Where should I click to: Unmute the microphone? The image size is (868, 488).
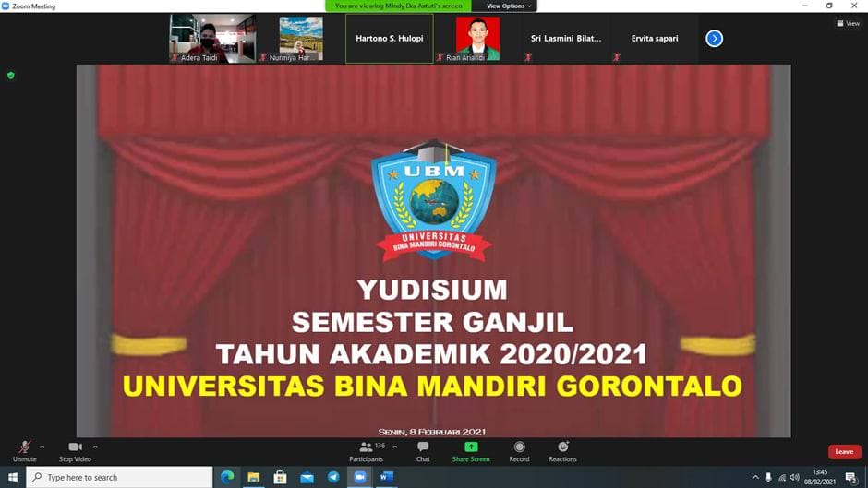pos(24,449)
